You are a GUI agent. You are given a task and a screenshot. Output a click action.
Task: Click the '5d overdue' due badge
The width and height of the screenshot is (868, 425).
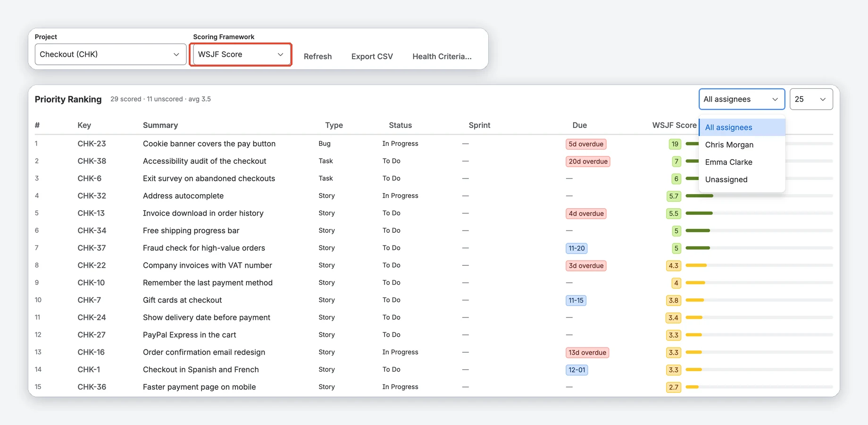(x=586, y=144)
